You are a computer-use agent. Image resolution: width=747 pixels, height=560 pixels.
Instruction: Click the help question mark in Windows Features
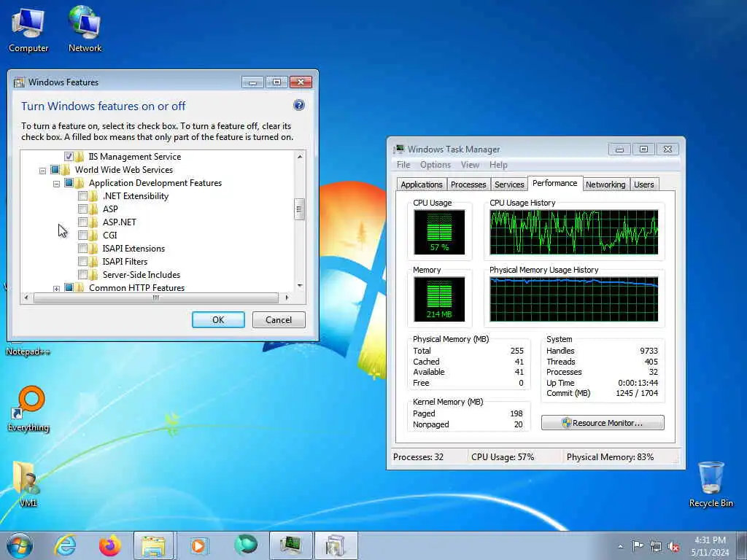coord(298,105)
